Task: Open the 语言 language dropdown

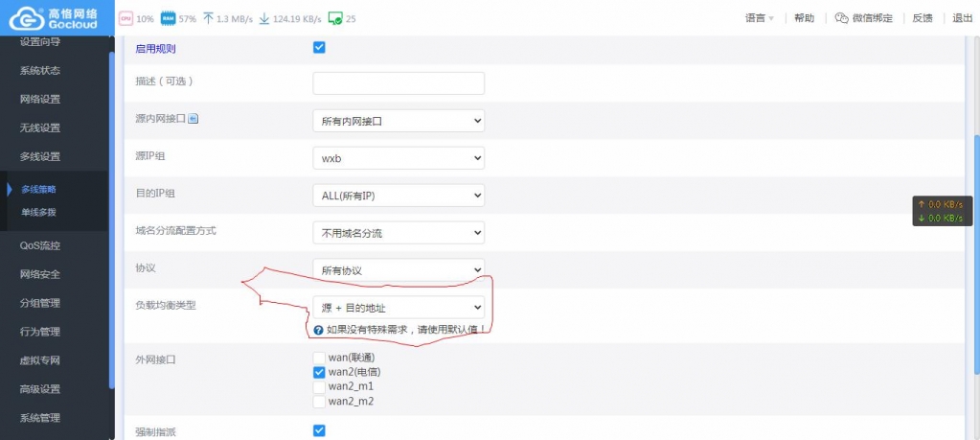Action: (760, 18)
